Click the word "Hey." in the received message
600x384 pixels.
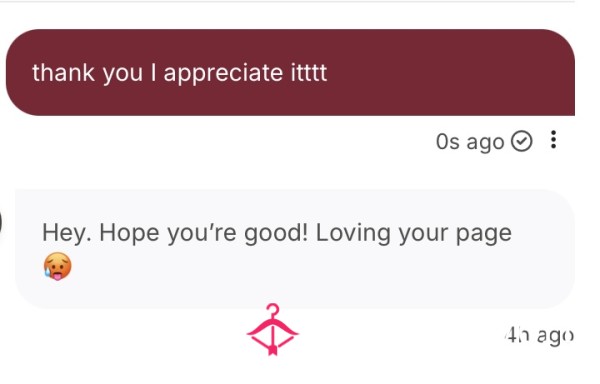tap(67, 233)
